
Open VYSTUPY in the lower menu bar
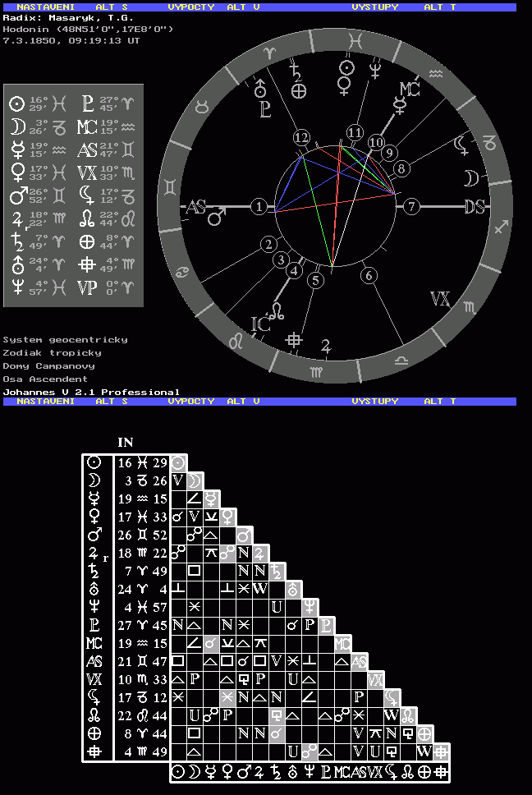(375, 402)
